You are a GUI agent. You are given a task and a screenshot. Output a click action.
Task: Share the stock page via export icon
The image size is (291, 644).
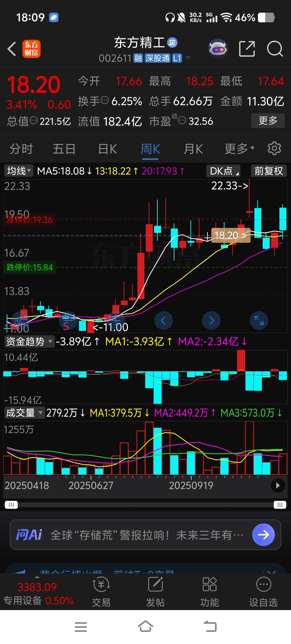(x=247, y=49)
